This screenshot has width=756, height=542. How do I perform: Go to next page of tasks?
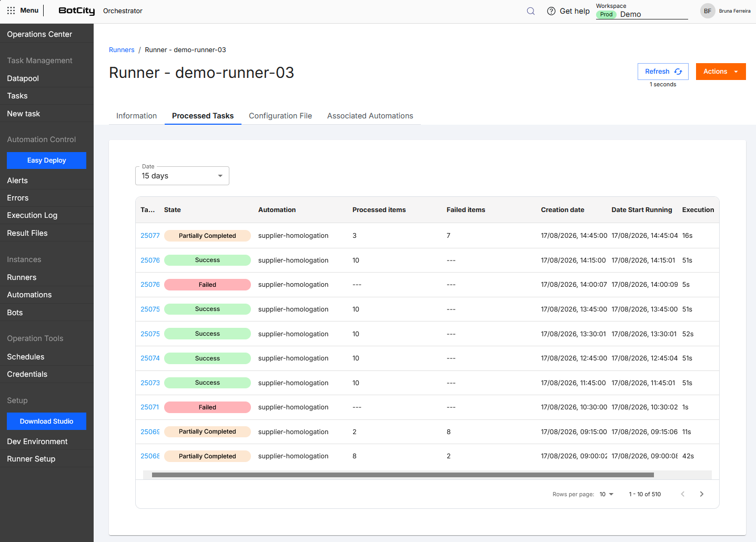701,494
